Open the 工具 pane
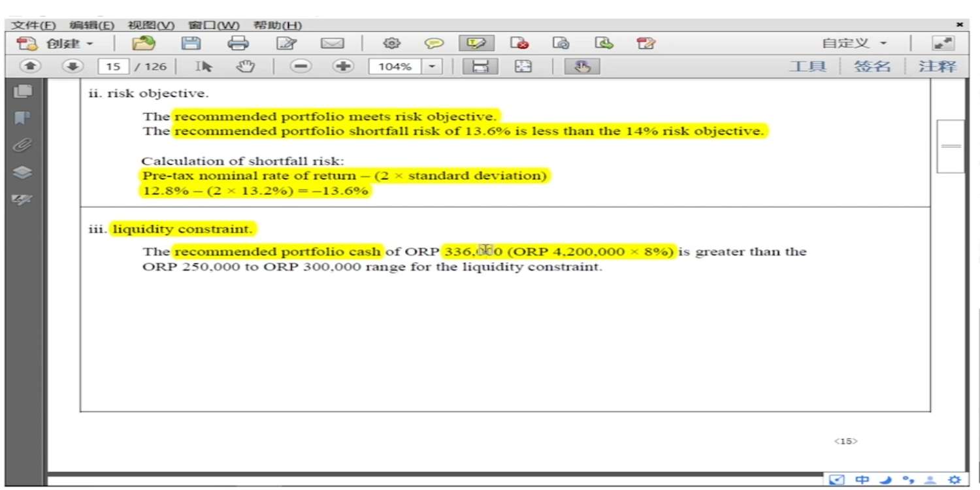 (808, 66)
